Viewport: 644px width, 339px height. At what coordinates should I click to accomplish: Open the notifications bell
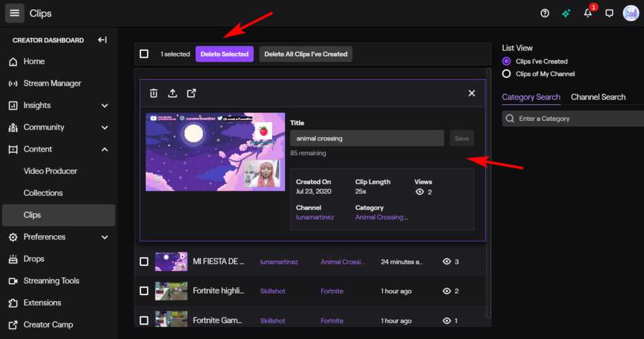[x=588, y=14]
